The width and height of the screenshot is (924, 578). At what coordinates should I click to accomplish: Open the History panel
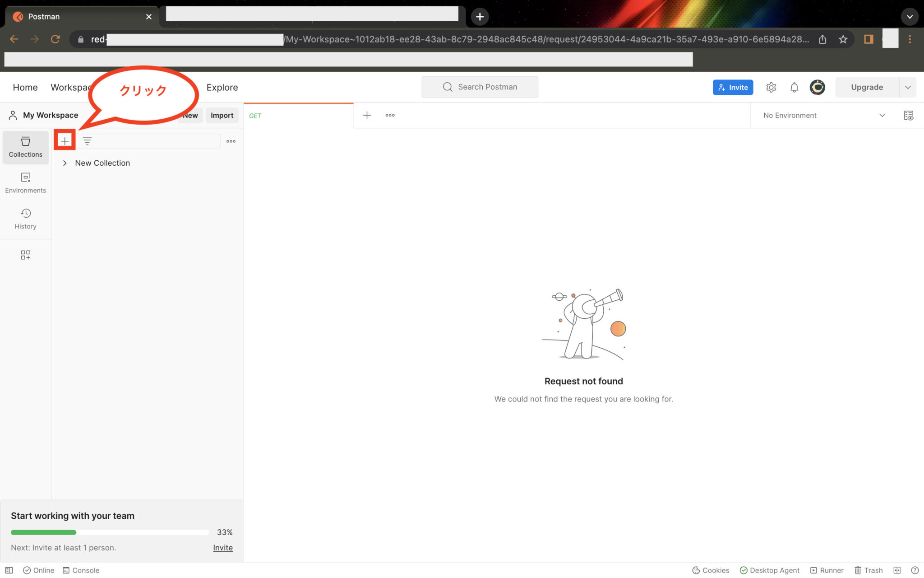coord(25,219)
